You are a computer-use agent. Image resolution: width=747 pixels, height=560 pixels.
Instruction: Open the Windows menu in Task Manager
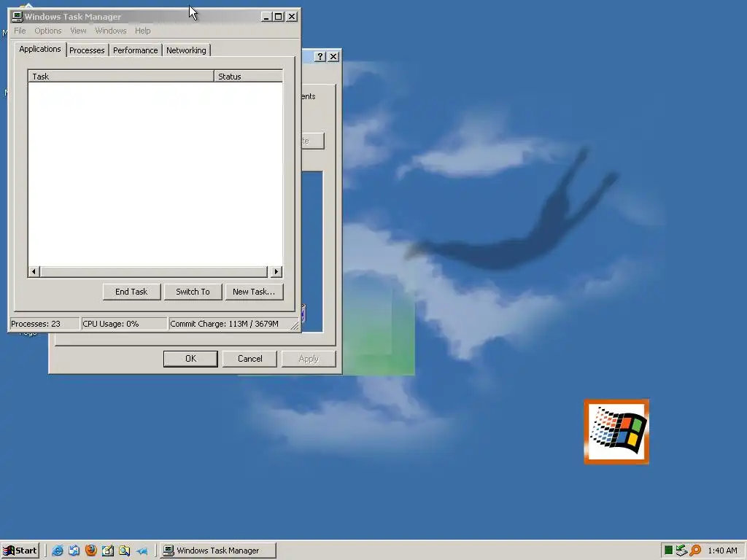(x=111, y=31)
